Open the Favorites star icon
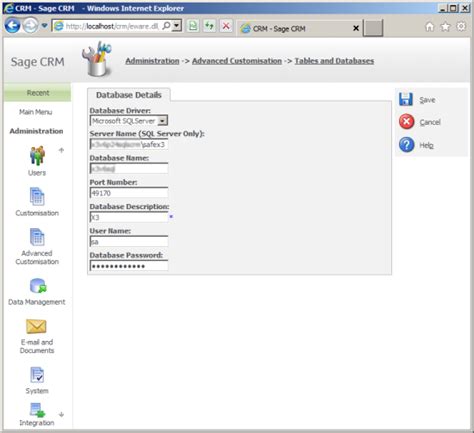The image size is (474, 433). (x=445, y=27)
